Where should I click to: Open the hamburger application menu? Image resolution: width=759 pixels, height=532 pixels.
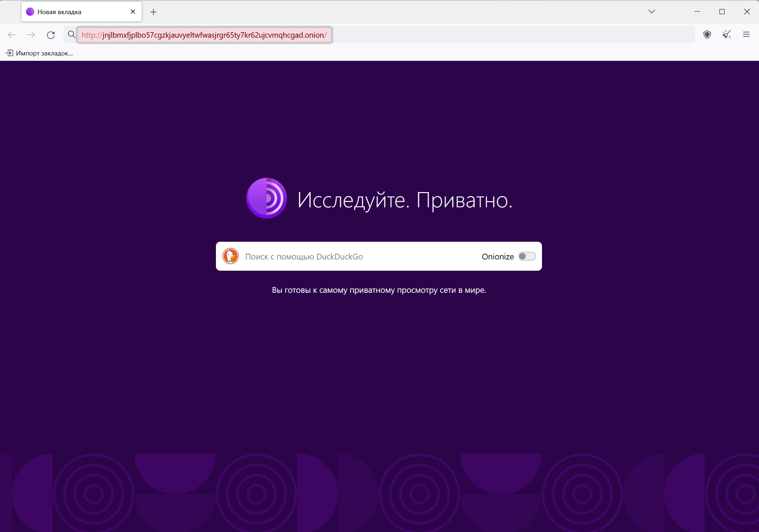pos(746,34)
